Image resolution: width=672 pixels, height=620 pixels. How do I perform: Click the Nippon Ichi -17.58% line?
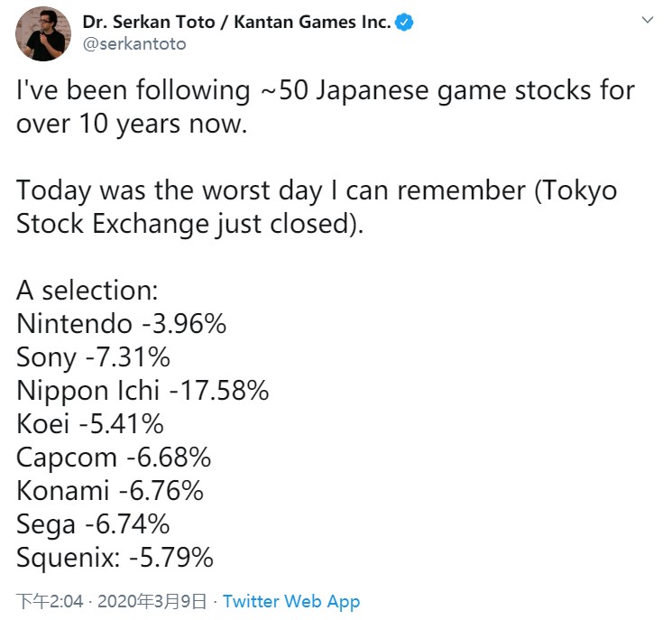coord(143,391)
